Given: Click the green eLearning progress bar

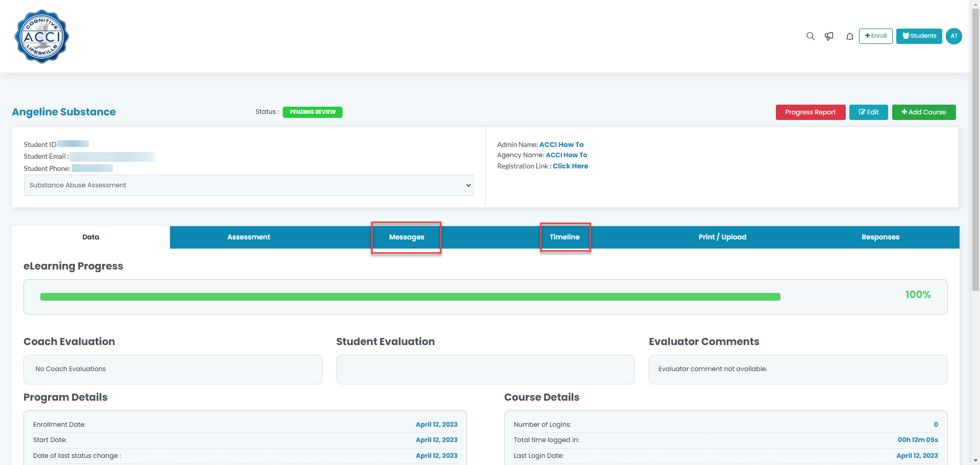Looking at the screenshot, I should tap(410, 297).
